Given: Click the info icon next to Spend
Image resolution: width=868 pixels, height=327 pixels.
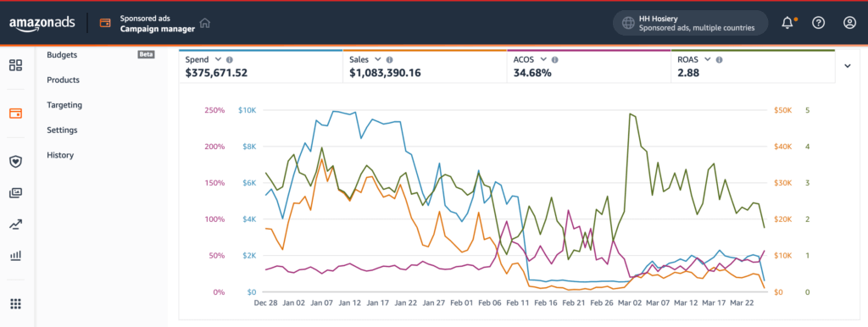Looking at the screenshot, I should 230,60.
